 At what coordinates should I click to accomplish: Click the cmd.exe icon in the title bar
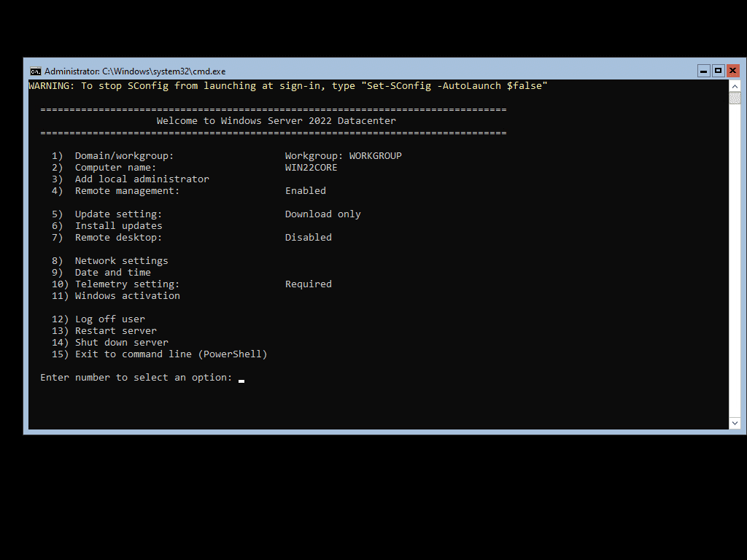35,71
